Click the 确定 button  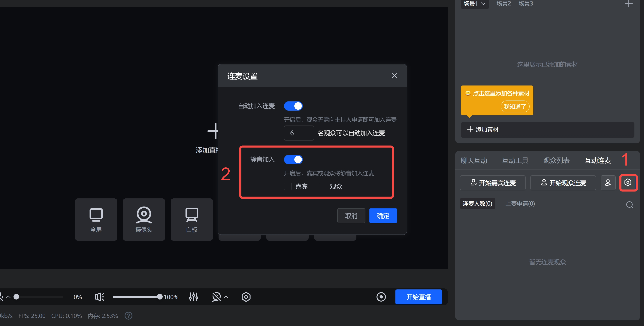(383, 216)
